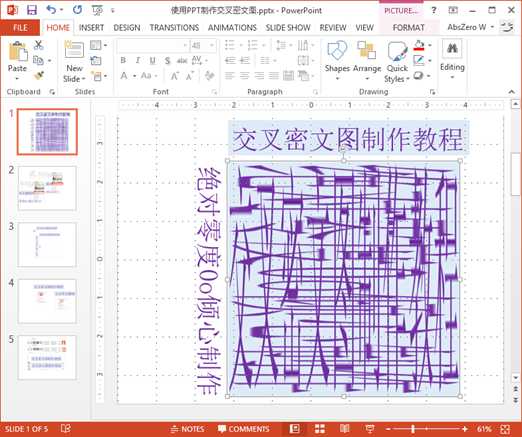Cut the selection with scissors icon

point(39,45)
